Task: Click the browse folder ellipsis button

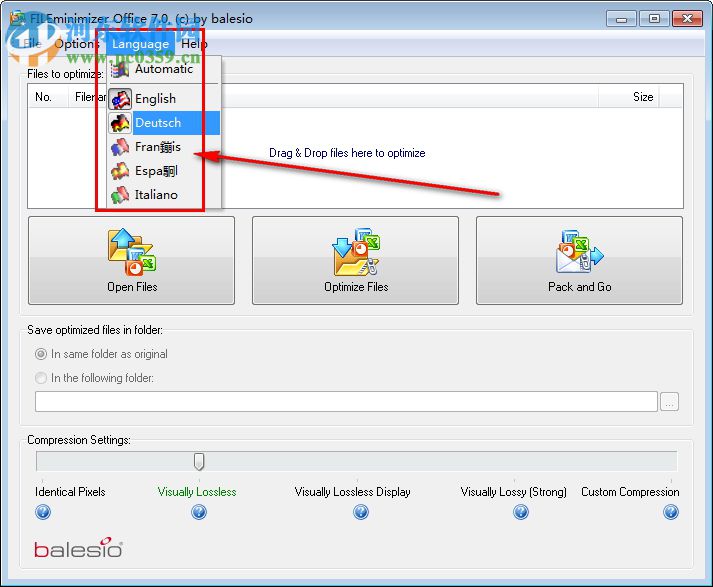Action: click(x=669, y=402)
